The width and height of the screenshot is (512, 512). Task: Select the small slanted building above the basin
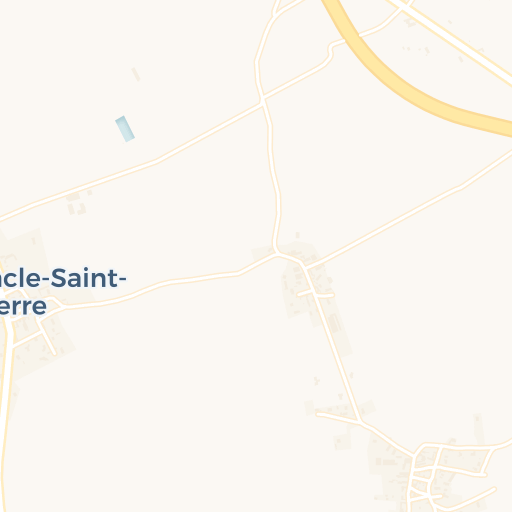coord(136,74)
